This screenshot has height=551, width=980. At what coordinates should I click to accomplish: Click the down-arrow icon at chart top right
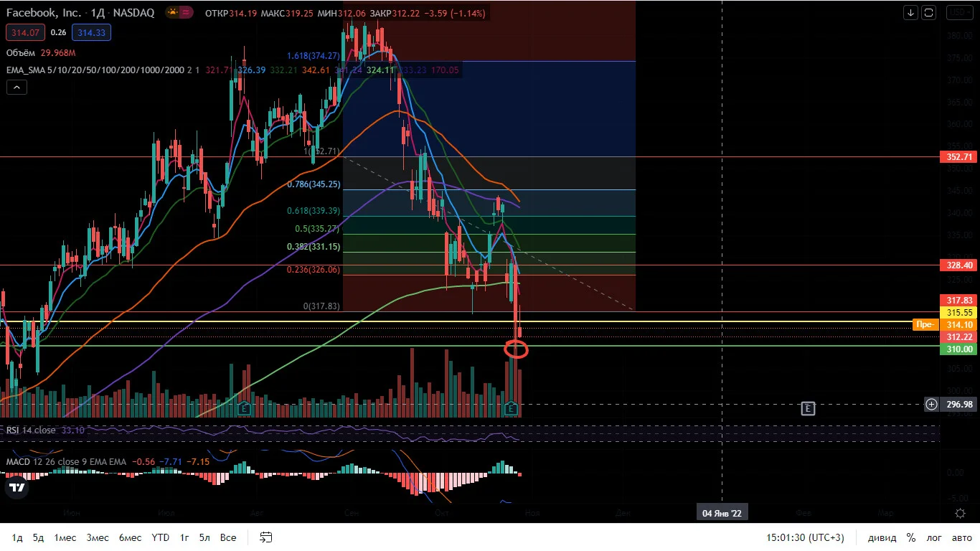911,12
